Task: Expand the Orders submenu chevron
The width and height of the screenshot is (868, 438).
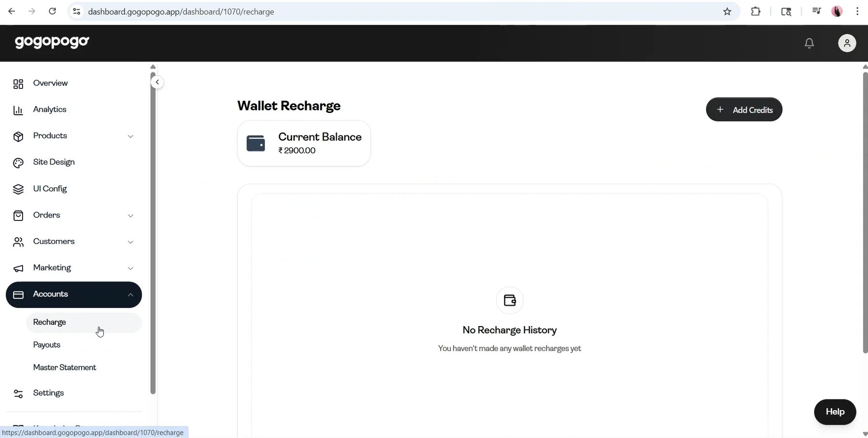Action: tap(130, 216)
